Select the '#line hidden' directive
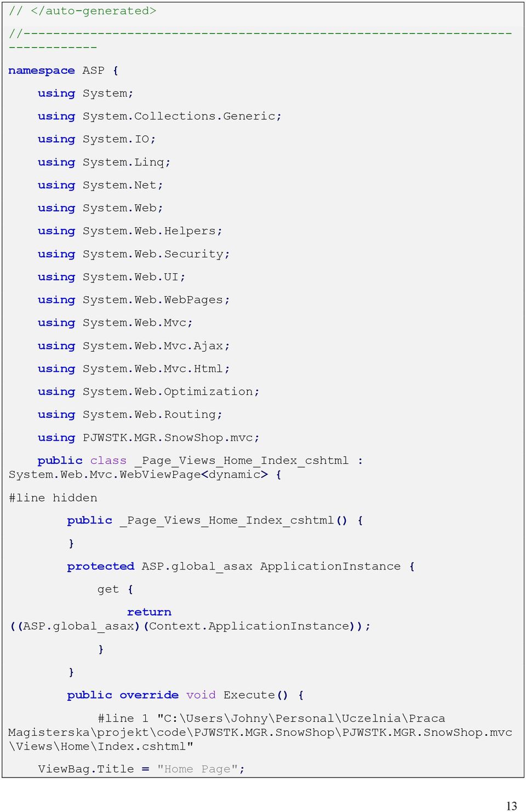The height and width of the screenshot is (812, 526). 53,498
